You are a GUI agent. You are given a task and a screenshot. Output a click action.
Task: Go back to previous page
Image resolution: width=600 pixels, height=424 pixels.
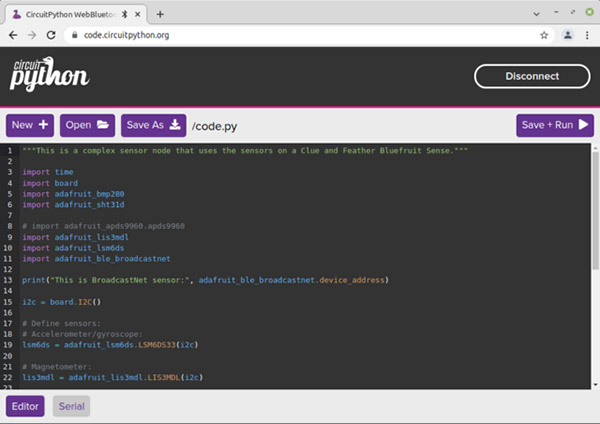(x=13, y=34)
